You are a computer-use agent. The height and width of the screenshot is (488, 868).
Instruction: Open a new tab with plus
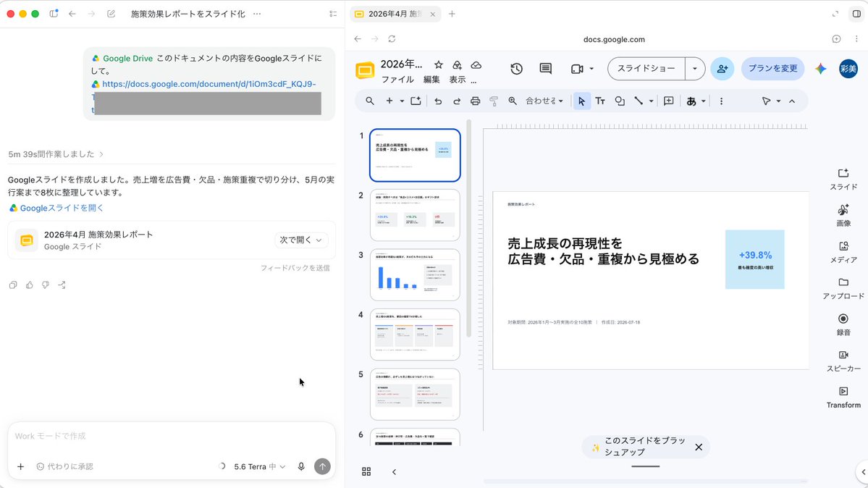coord(452,14)
